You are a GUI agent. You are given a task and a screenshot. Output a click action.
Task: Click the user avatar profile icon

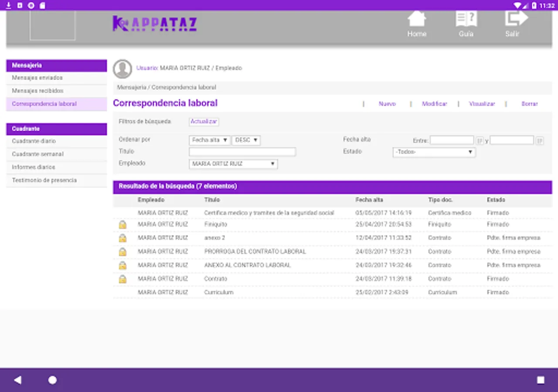[122, 69]
